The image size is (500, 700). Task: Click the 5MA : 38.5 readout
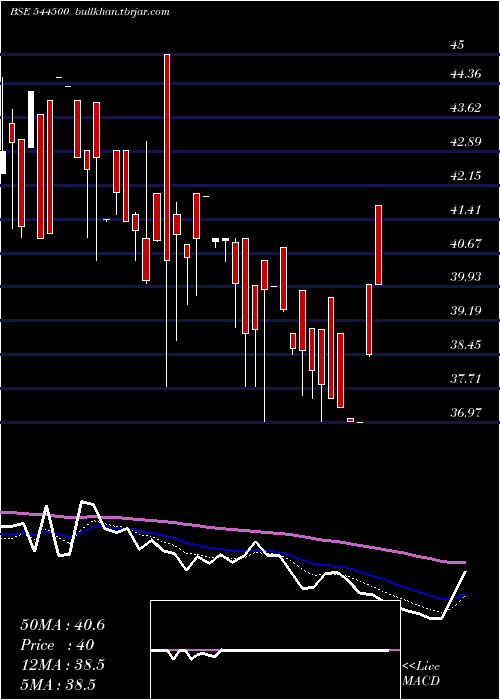coord(58,684)
